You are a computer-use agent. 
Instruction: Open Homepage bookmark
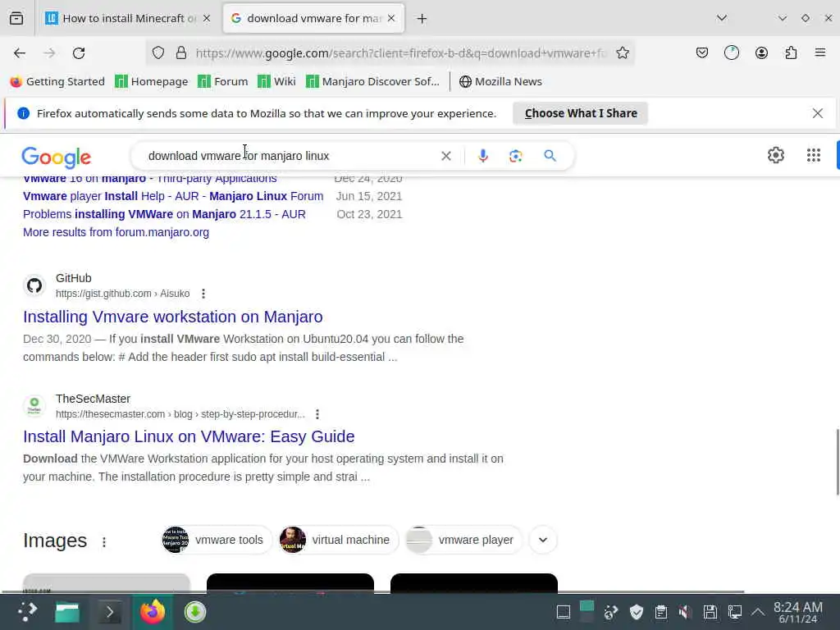pyautogui.click(x=152, y=81)
